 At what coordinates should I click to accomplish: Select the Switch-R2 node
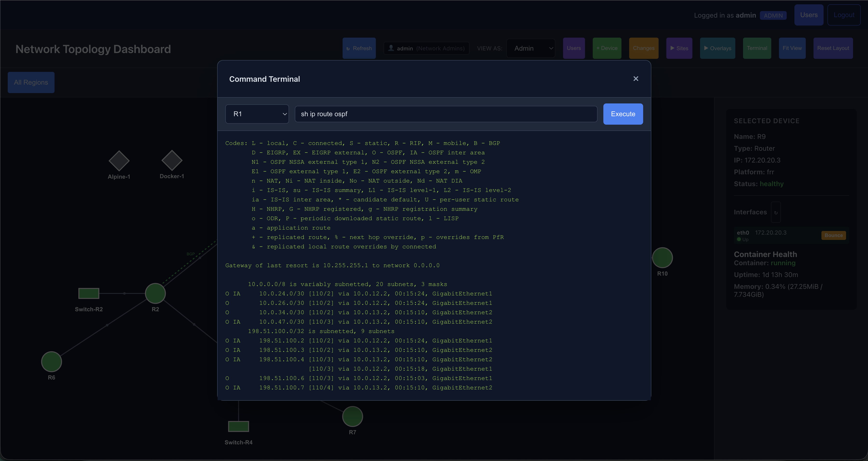click(x=89, y=293)
